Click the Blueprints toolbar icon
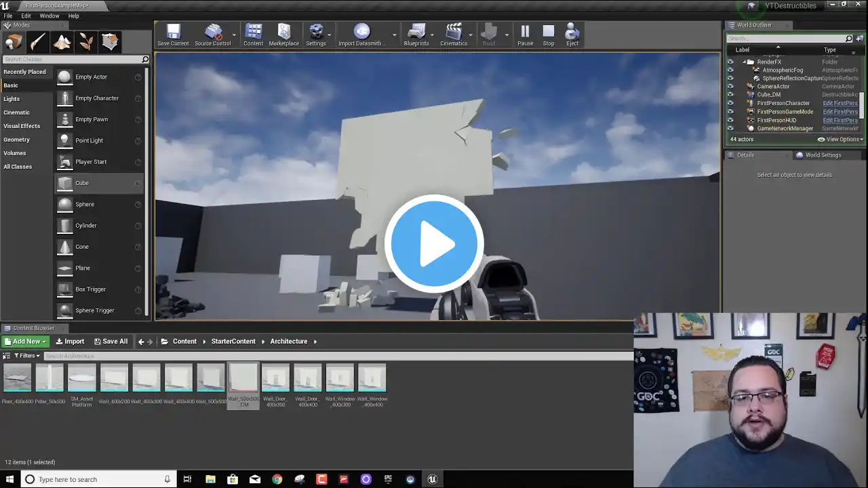 (x=416, y=35)
